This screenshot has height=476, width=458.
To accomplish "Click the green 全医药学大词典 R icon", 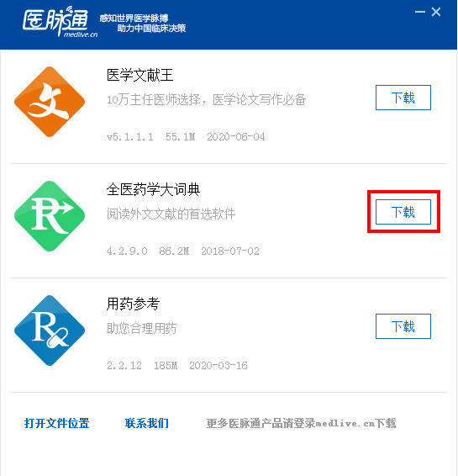I will point(50,216).
